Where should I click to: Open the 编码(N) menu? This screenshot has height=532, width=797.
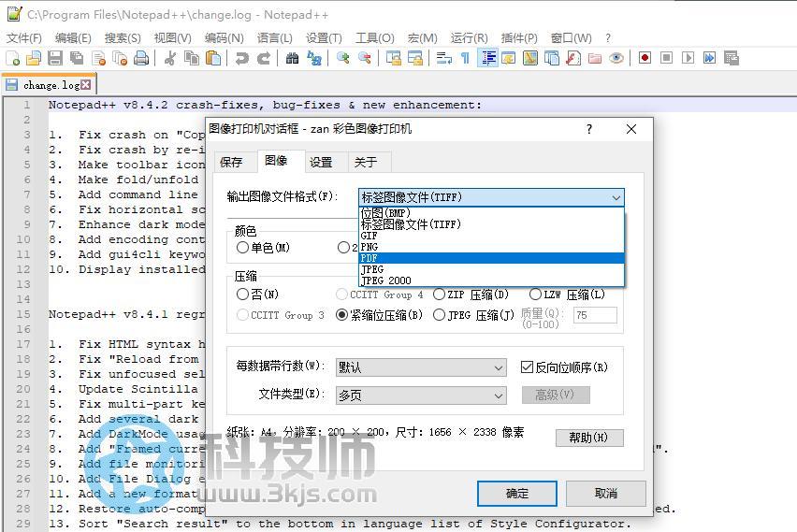225,38
